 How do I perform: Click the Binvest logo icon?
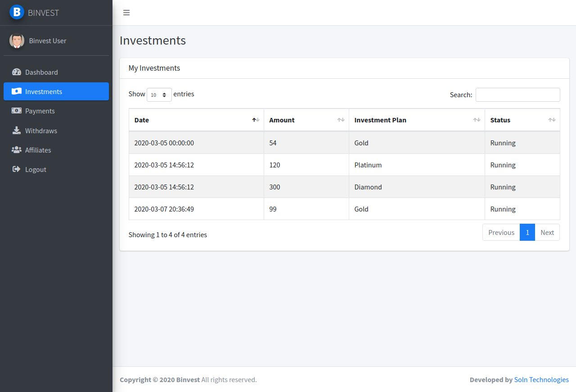17,12
